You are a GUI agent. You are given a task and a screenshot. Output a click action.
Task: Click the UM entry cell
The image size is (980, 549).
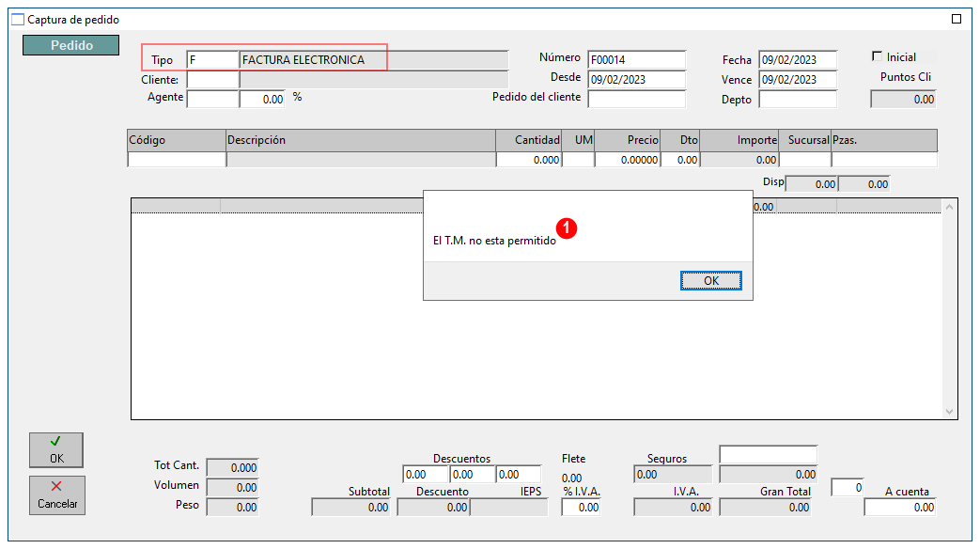[x=578, y=160]
